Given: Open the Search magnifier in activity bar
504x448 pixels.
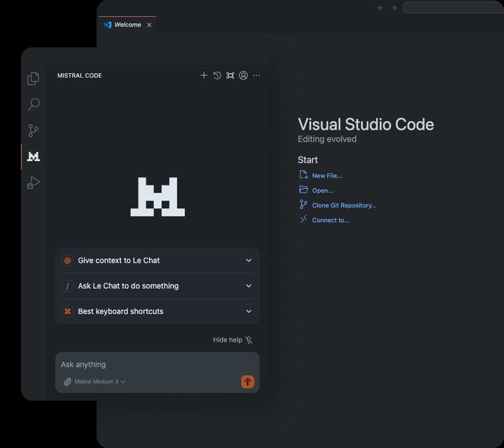Looking at the screenshot, I should pyautogui.click(x=33, y=104).
